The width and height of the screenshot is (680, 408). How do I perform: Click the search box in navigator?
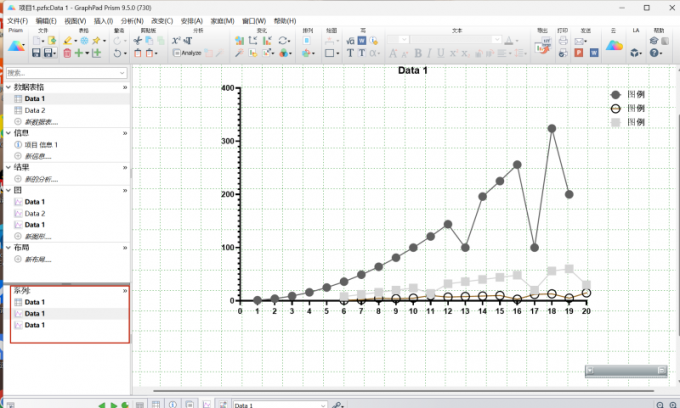(x=60, y=72)
